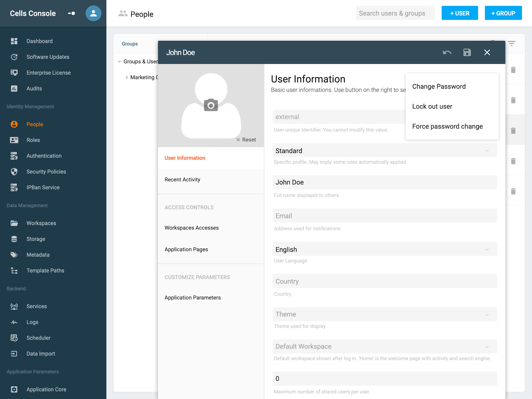Choose Change Password from the menu

pyautogui.click(x=452, y=86)
